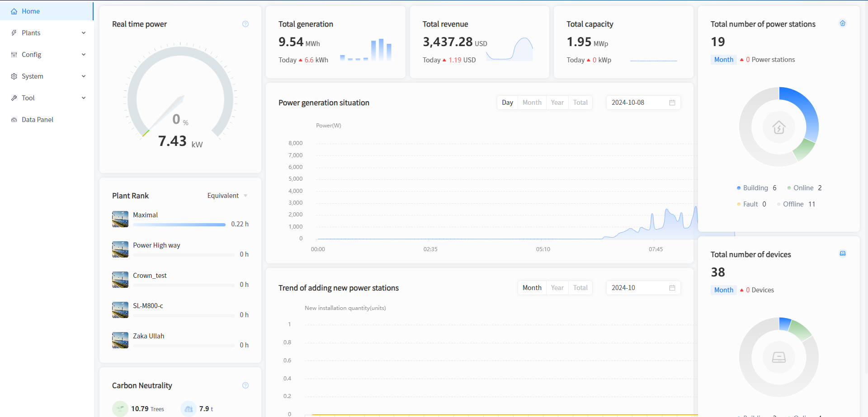Click the total devices panel icon

click(843, 254)
